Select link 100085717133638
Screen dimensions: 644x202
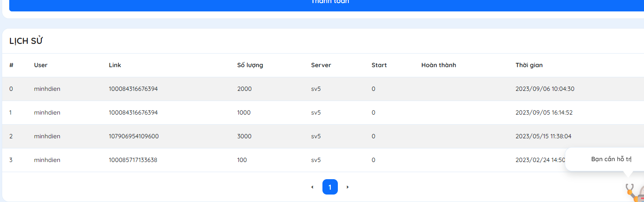pos(133,160)
